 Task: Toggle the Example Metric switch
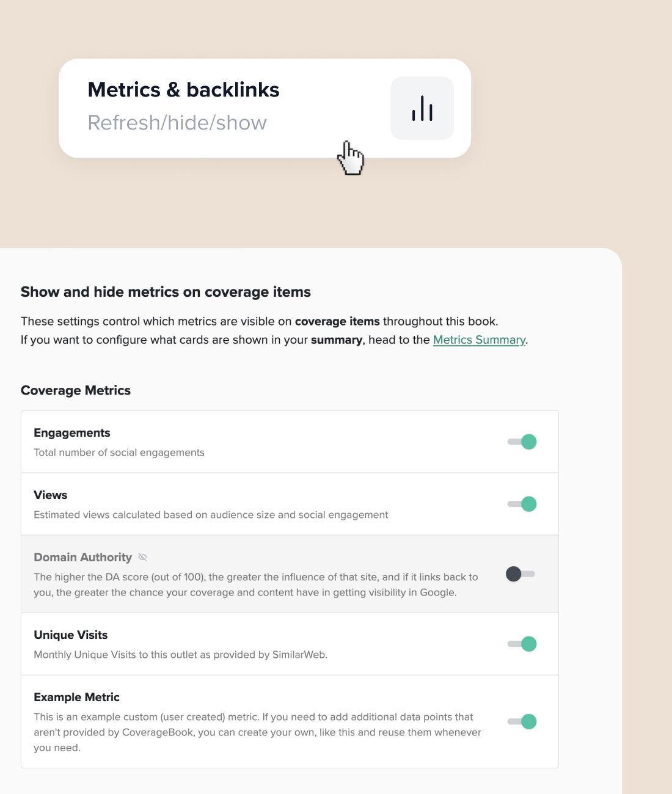pyautogui.click(x=522, y=721)
